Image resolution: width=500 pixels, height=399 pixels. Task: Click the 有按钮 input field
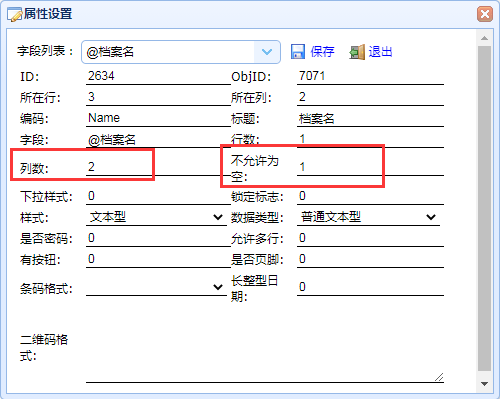click(x=158, y=259)
